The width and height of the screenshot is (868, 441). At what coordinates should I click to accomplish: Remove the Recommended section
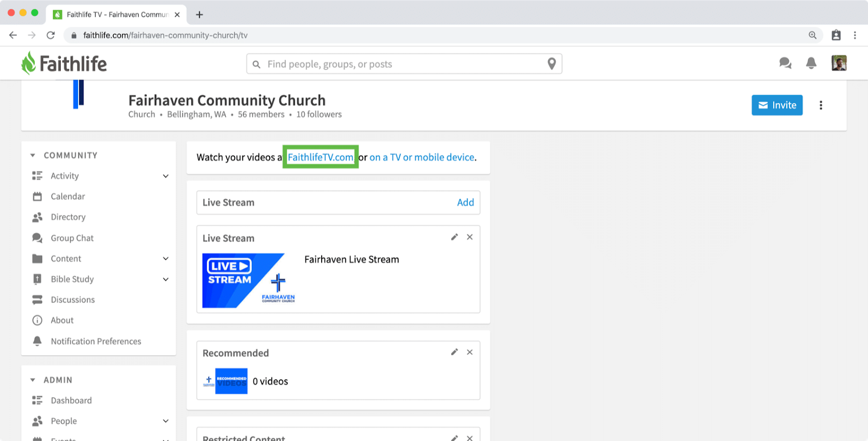[x=470, y=352]
